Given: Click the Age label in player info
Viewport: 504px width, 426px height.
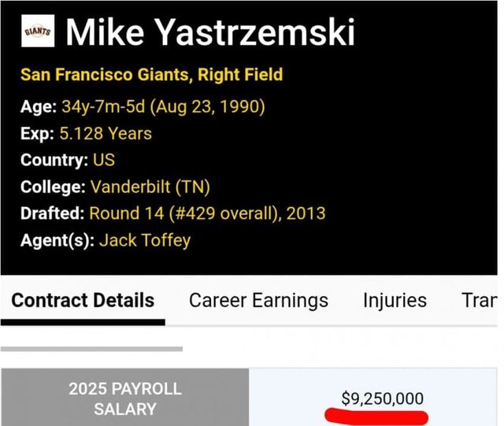Looking at the screenshot, I should (x=38, y=106).
